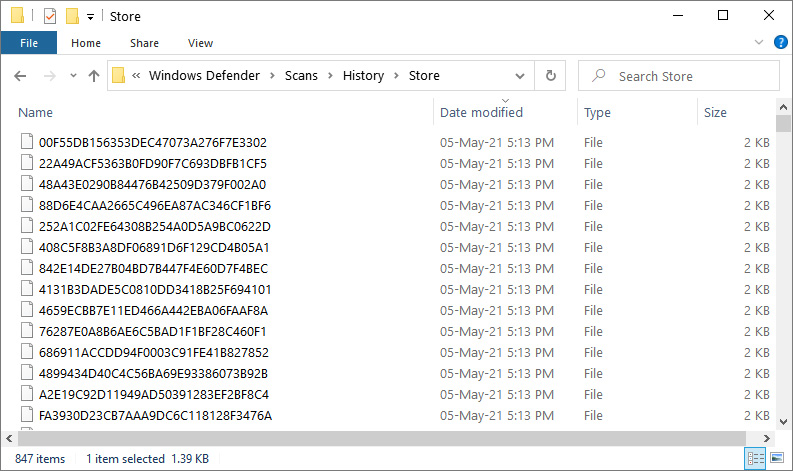Click the Properties quick access icon
This screenshot has width=793, height=471.
(51, 16)
